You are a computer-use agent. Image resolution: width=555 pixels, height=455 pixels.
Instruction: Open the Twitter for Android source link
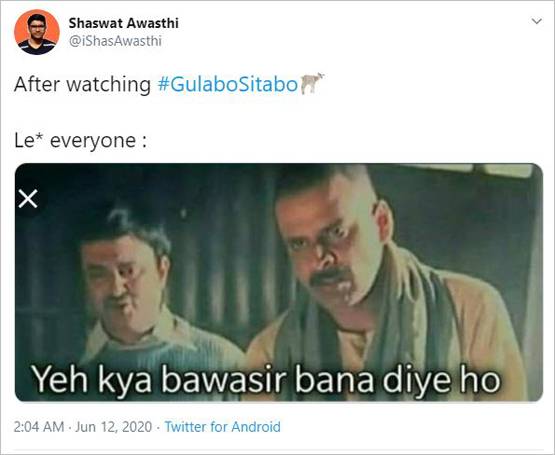point(223,427)
